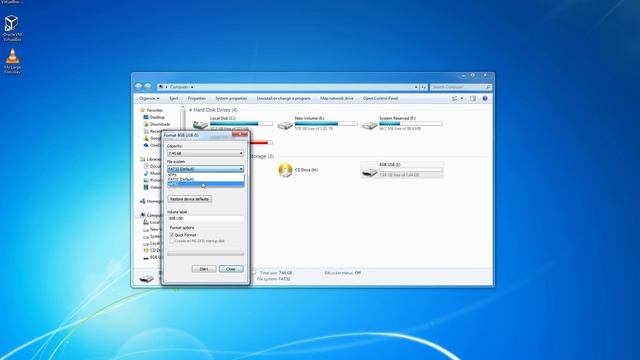The image size is (640, 360).
Task: Click the Computer address bar breadcrumb
Action: [x=179, y=87]
